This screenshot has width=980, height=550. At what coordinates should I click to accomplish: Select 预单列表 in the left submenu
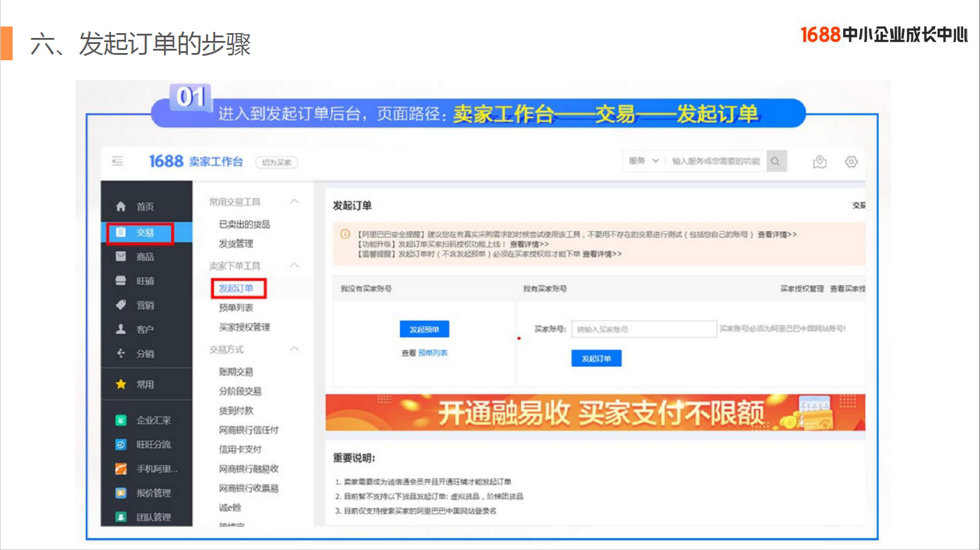point(236,307)
